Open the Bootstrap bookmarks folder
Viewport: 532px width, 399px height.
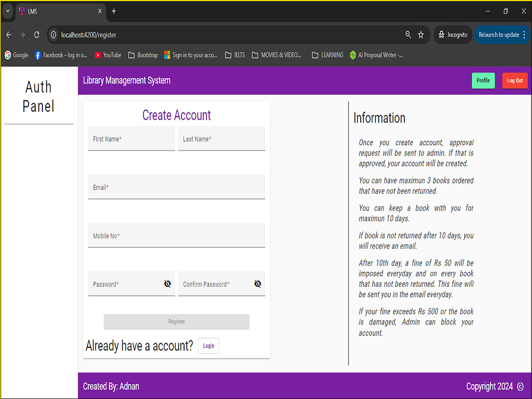[143, 55]
